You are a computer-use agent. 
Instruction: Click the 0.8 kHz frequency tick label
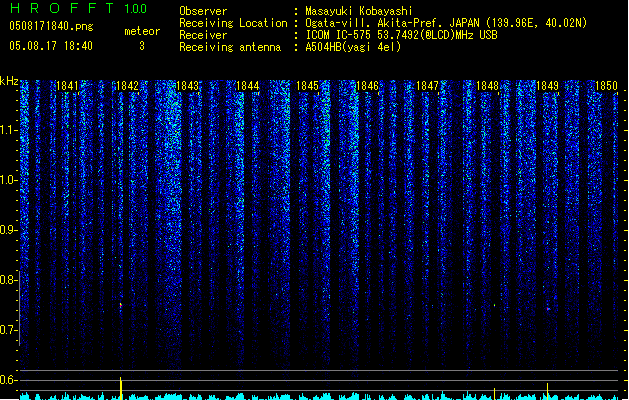(8, 280)
